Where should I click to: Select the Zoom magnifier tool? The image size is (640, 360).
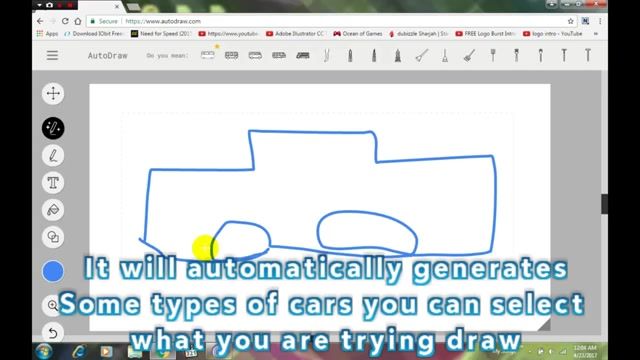[53, 305]
